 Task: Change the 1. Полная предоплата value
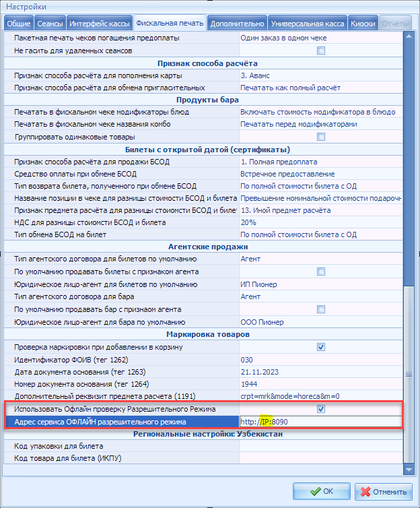click(320, 162)
